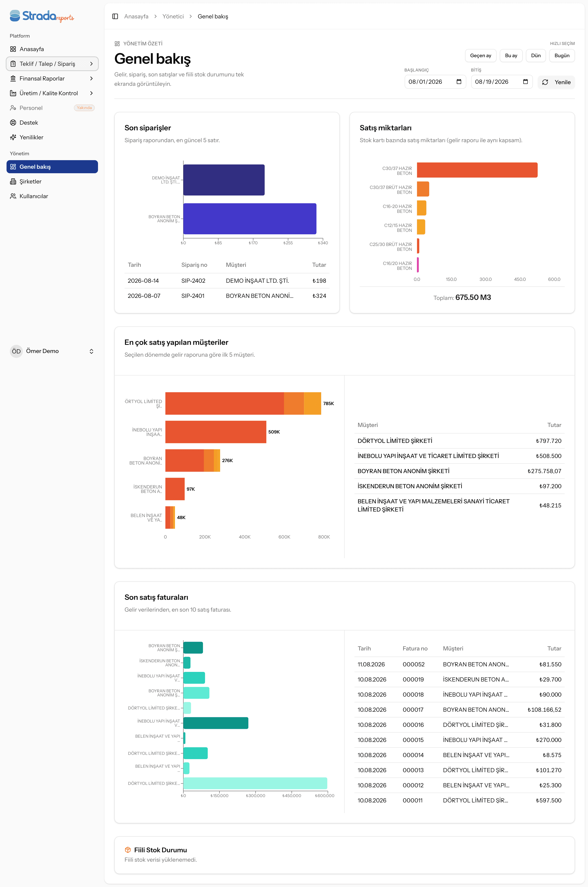Image resolution: width=588 pixels, height=887 pixels.
Task: Click the Strada reports logo
Action: coord(42,16)
